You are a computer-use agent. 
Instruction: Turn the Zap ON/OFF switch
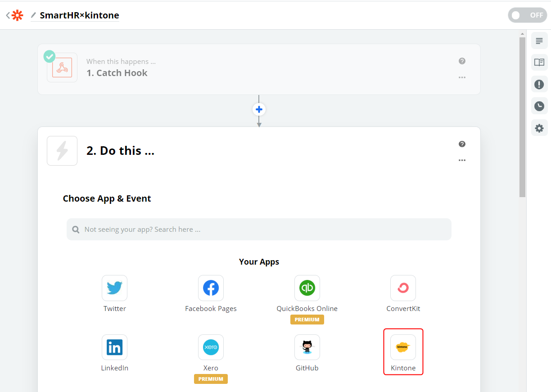click(528, 15)
